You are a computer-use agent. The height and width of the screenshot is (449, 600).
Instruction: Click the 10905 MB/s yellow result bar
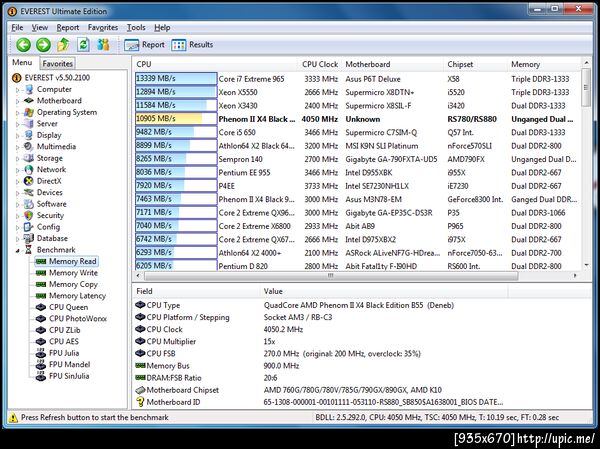(x=176, y=119)
